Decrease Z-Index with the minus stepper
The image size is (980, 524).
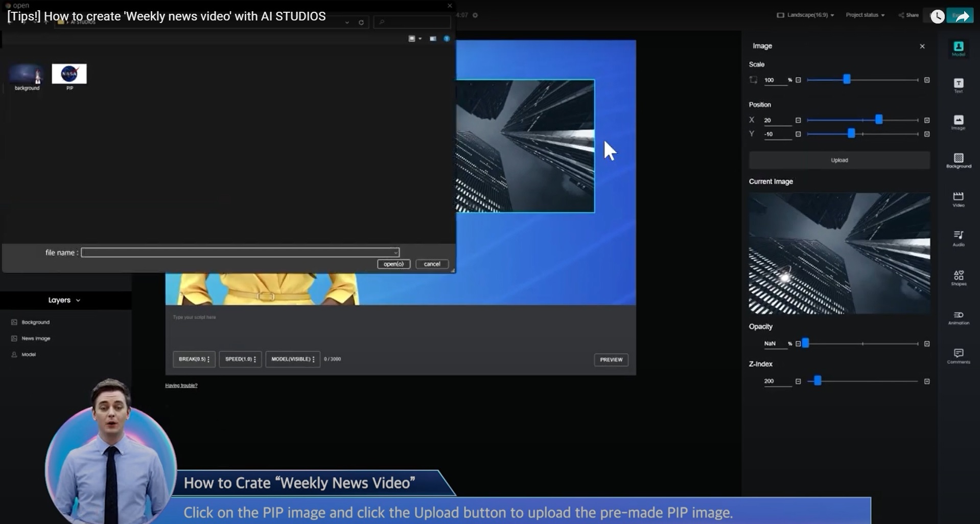[798, 381]
